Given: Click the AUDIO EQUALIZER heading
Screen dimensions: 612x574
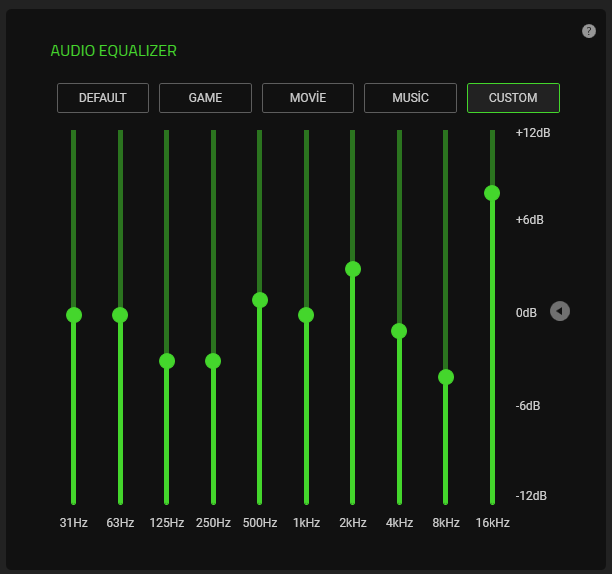Looking at the screenshot, I should pos(114,51).
